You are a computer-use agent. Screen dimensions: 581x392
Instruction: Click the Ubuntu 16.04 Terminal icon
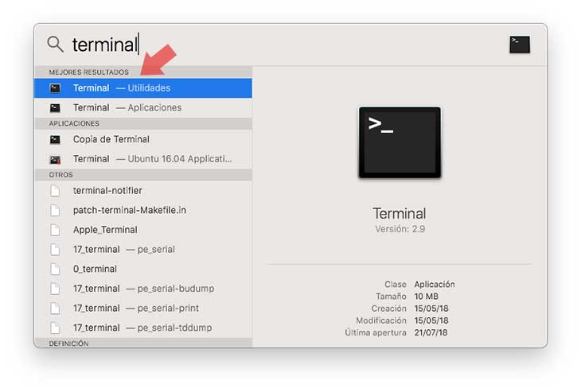pos(55,160)
